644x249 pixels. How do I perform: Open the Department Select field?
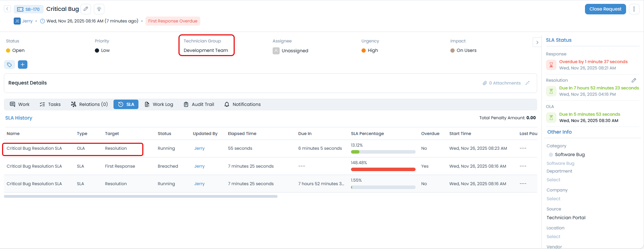tap(553, 180)
